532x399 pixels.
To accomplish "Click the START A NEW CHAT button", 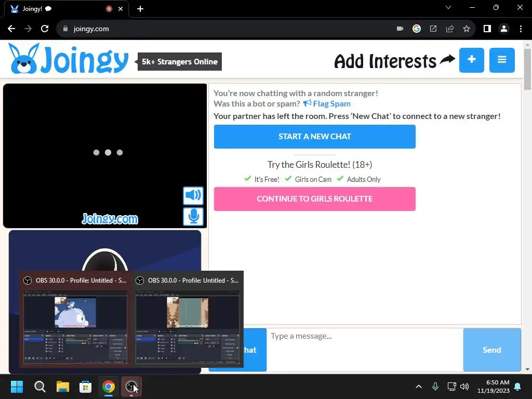I will click(314, 137).
